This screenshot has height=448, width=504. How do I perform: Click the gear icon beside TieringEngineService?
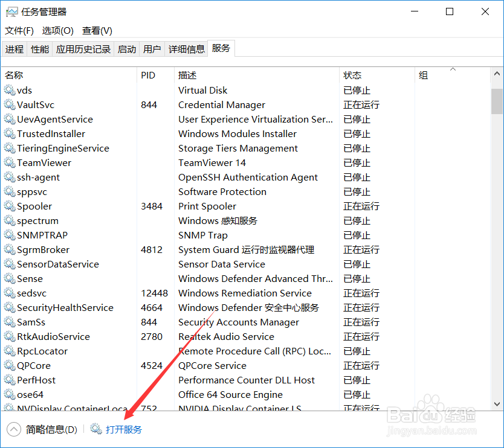coord(10,148)
